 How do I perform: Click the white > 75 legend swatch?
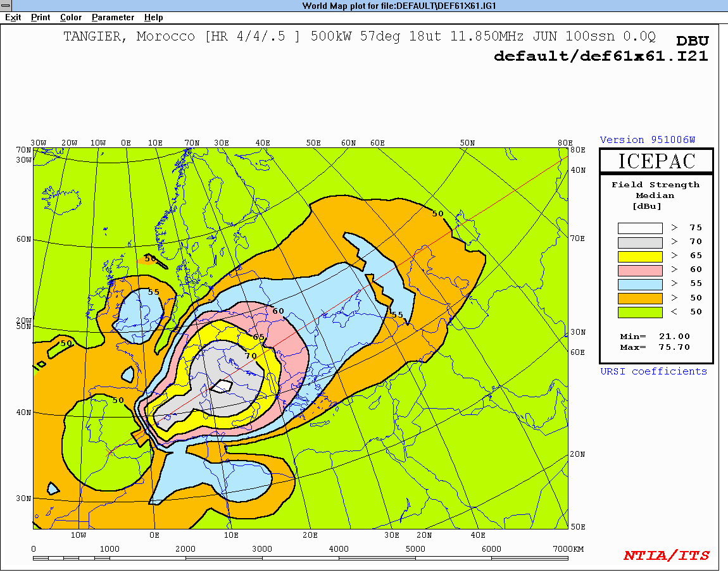pyautogui.click(x=640, y=228)
